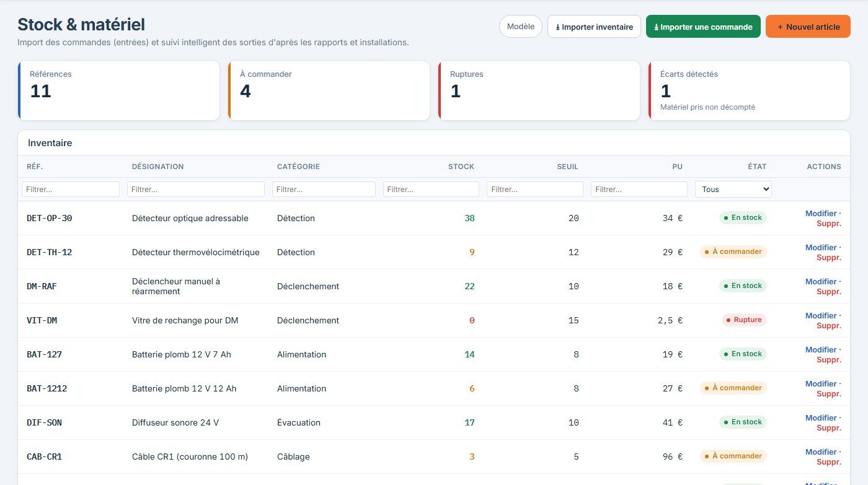Edit BAT-1212 with Modifier link
The height and width of the screenshot is (485, 868).
coord(821,384)
